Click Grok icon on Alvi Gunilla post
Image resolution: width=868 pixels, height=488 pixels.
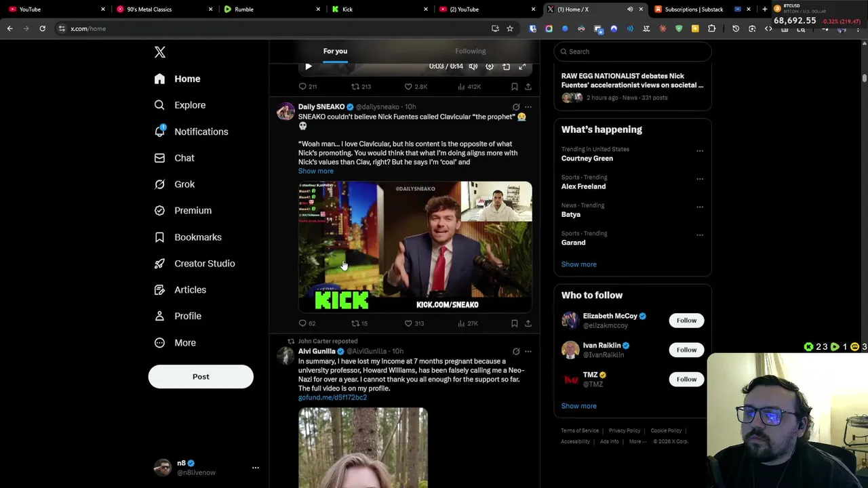click(x=516, y=352)
